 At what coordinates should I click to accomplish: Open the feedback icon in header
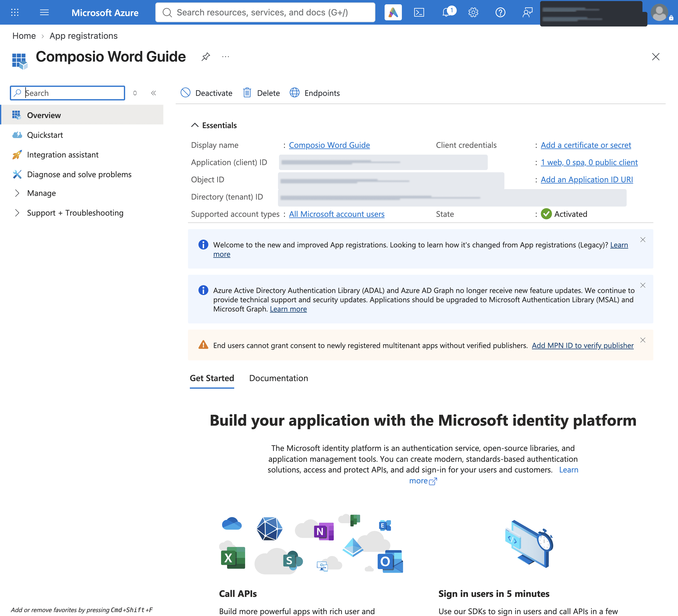[527, 13]
